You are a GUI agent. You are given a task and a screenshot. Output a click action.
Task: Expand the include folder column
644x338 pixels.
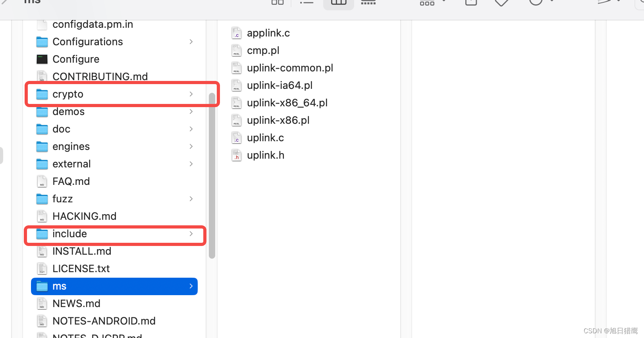tap(191, 234)
